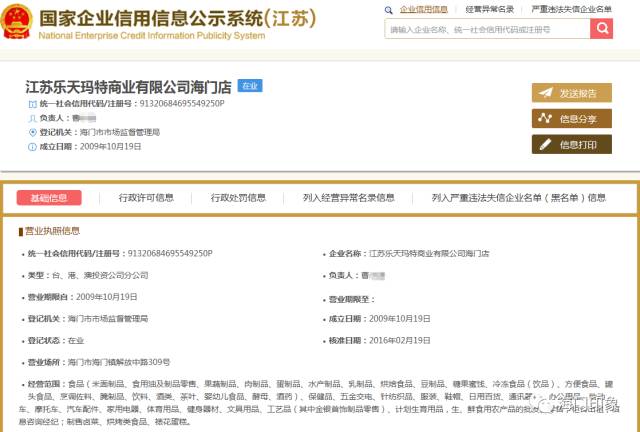Select the 严重违法失信企业名单 search category
This screenshot has height=432, width=640.
click(571, 9)
